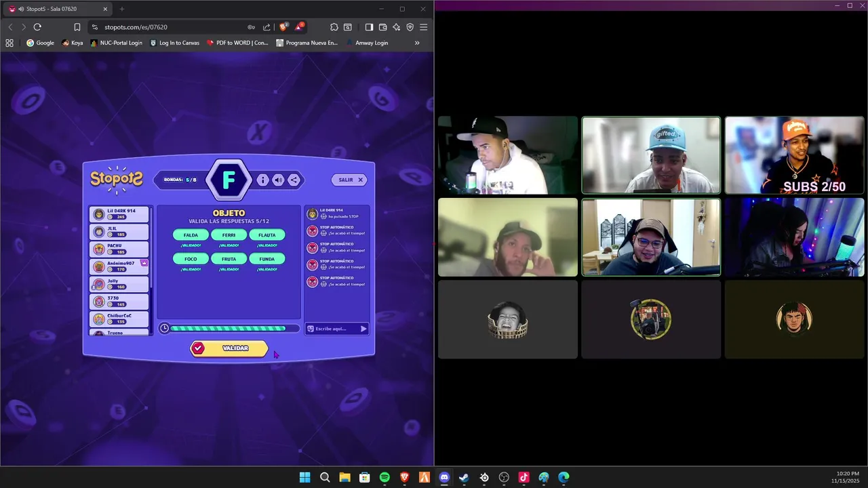Open Log In to Canvas bookmark
The image size is (868, 488).
(x=174, y=43)
